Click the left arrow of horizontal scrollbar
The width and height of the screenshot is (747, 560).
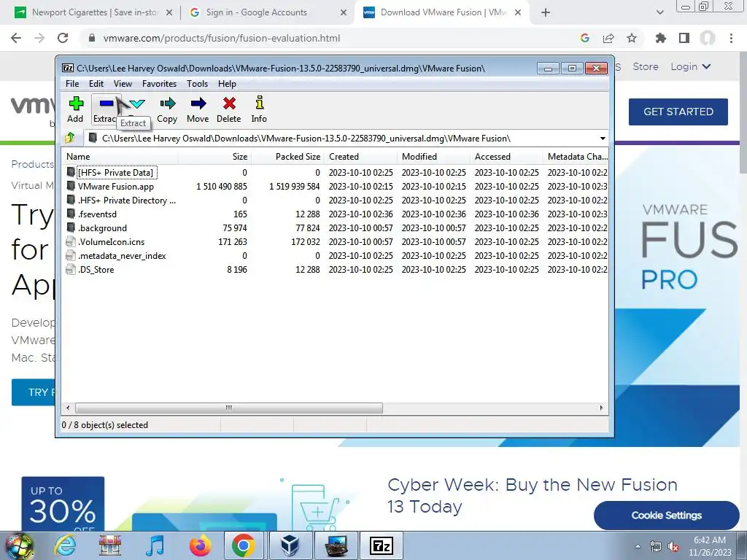[68, 408]
